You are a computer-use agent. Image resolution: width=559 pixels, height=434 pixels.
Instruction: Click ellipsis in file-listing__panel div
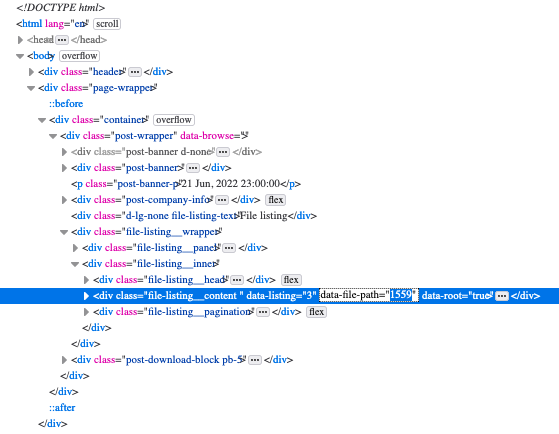click(x=229, y=248)
